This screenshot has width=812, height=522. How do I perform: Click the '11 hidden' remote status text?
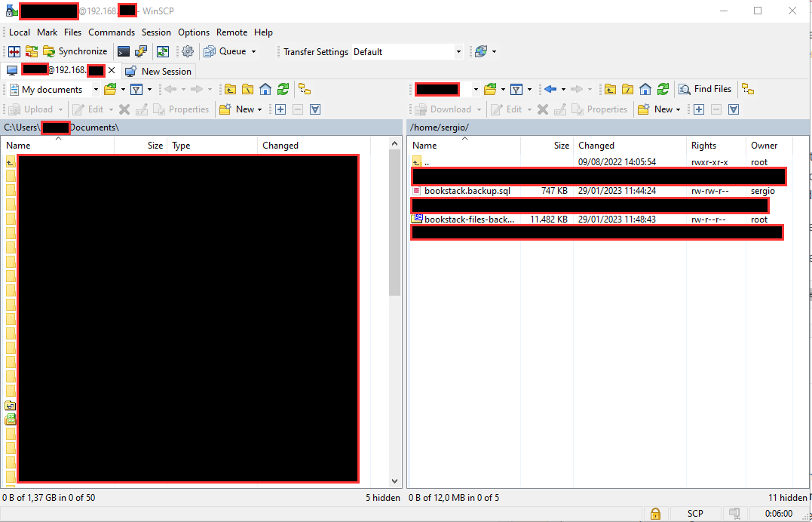(788, 498)
